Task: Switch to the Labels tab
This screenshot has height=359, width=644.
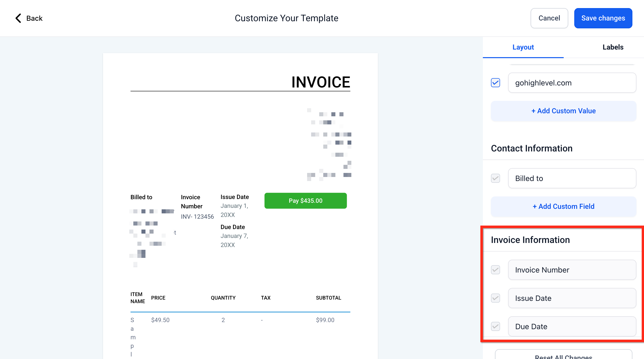Action: pyautogui.click(x=613, y=47)
